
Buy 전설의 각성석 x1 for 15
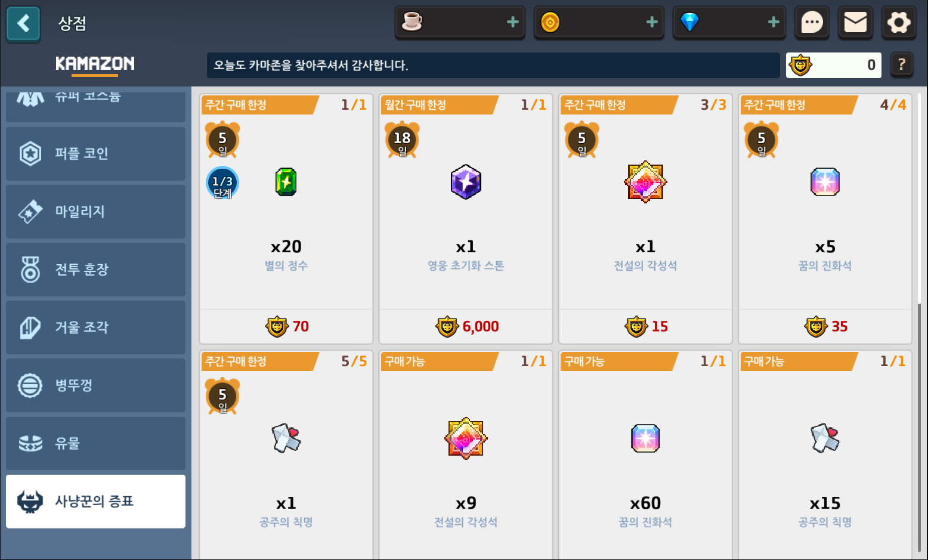tap(645, 326)
